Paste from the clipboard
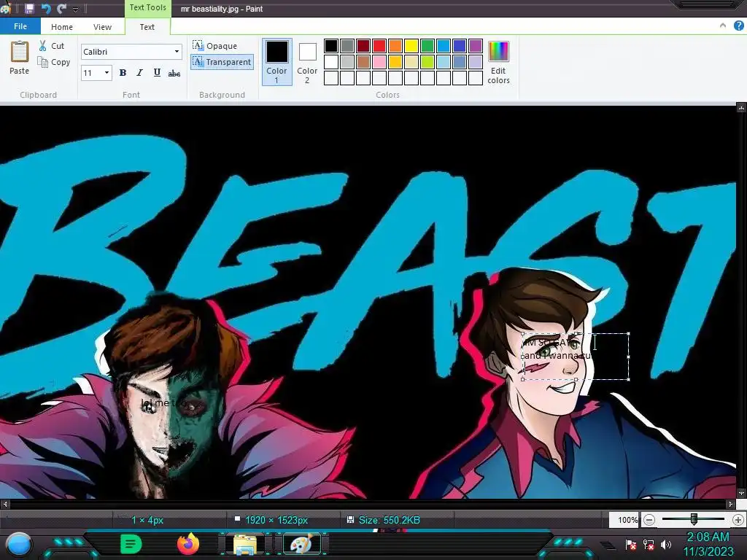 pos(19,58)
